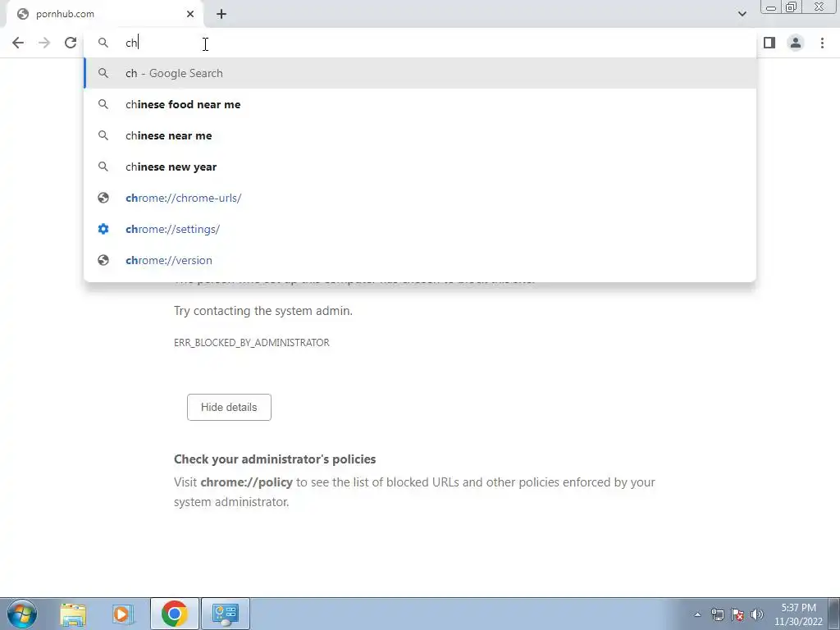Open the Action Center flag icon
This screenshot has width=840, height=630.
737,614
